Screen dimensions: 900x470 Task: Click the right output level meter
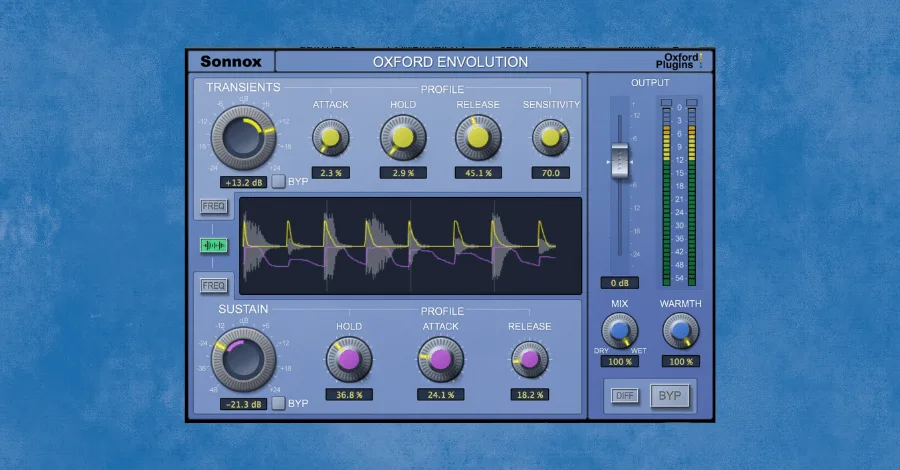(692, 196)
